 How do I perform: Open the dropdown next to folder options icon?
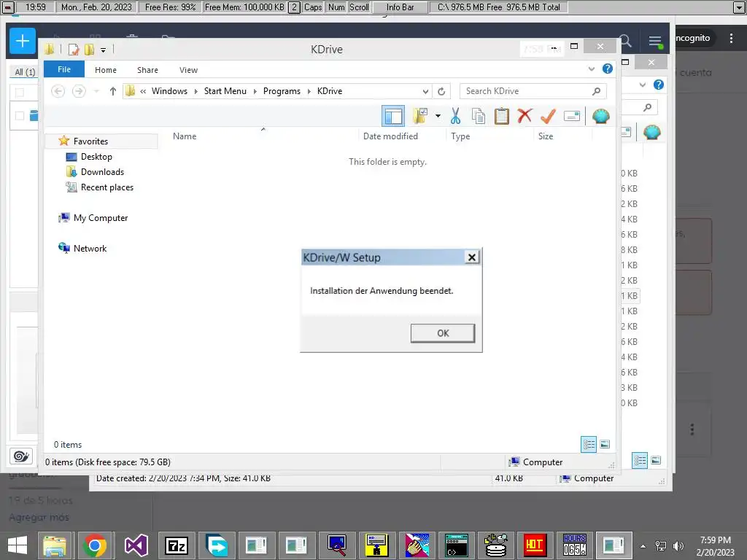coord(438,116)
